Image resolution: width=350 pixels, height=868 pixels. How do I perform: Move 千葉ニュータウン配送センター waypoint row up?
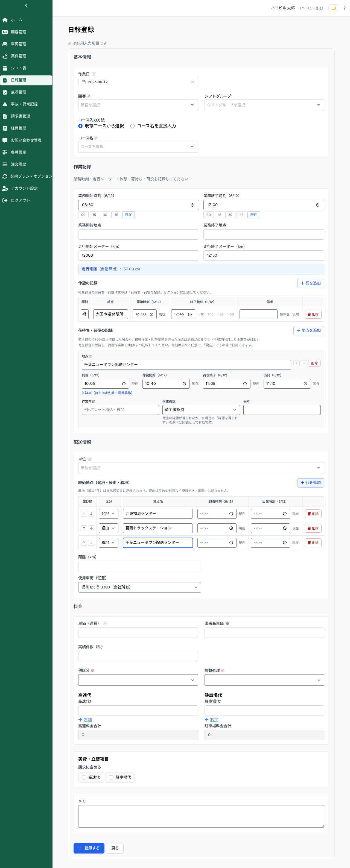coord(84,543)
